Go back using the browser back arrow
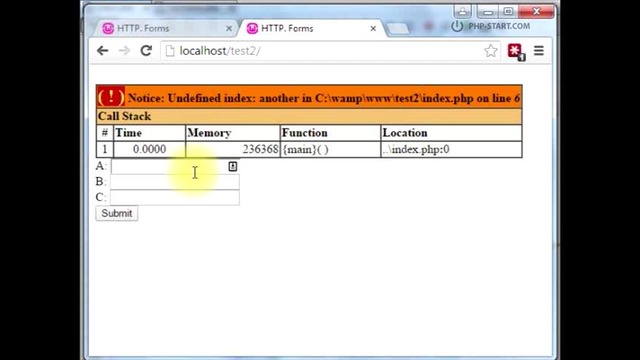The image size is (640, 360). (102, 51)
